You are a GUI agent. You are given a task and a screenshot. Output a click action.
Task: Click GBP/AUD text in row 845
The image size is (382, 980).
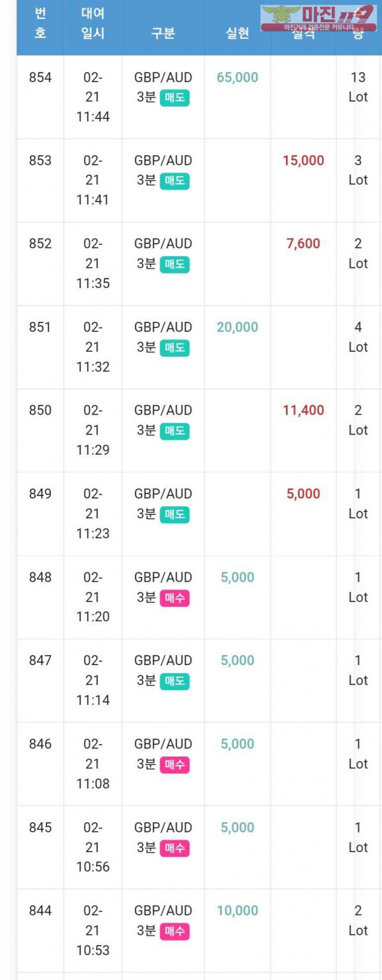[163, 828]
